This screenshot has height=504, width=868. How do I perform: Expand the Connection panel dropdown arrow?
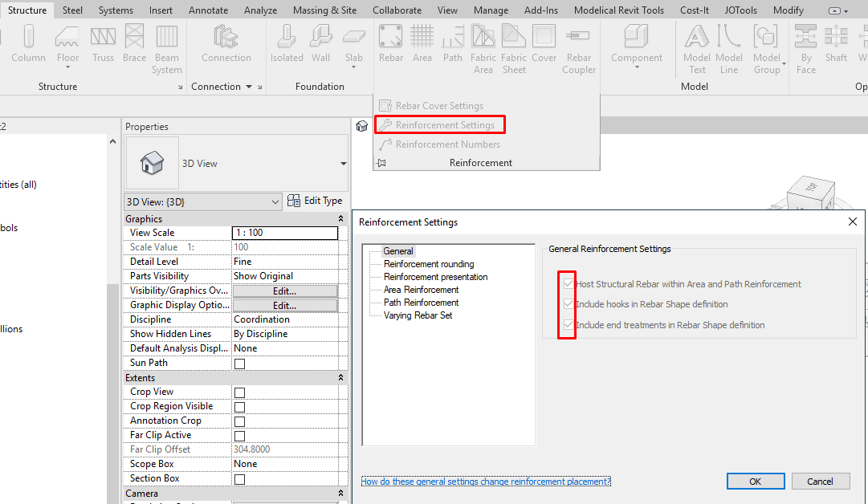[x=249, y=87]
